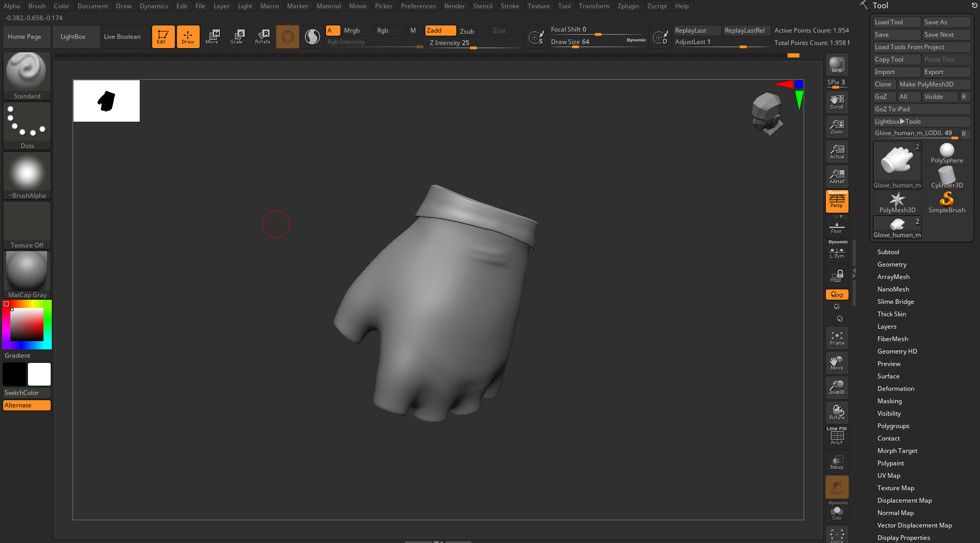Select the PolySphere tool thumbnail
This screenshot has height=543, width=980.
[x=946, y=153]
